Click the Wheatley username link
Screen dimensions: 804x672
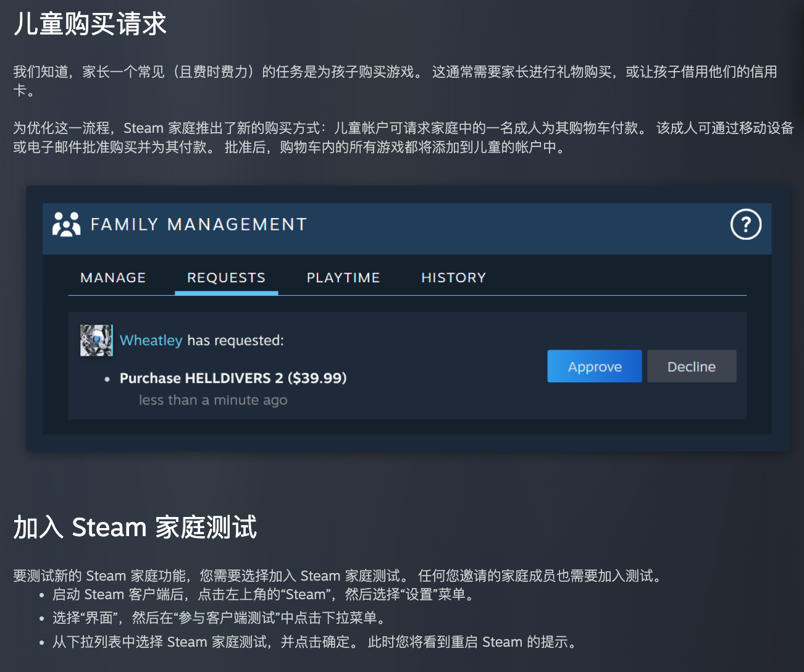pos(151,340)
